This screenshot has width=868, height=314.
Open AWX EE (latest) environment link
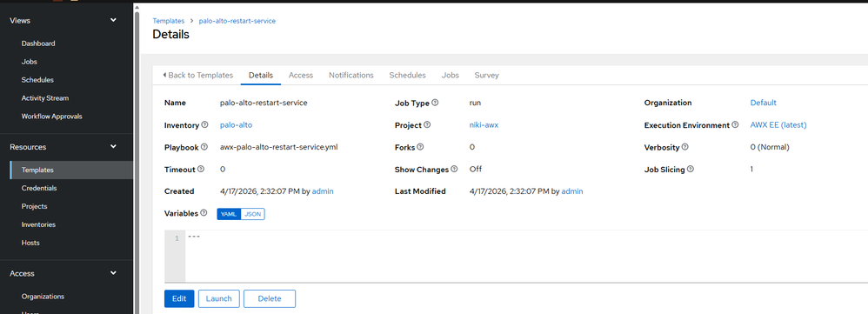coord(778,125)
